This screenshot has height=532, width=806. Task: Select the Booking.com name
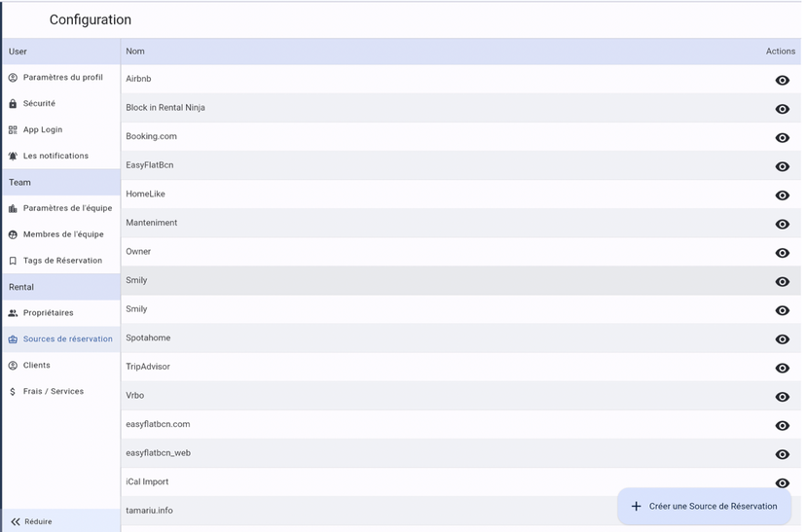pyautogui.click(x=151, y=136)
